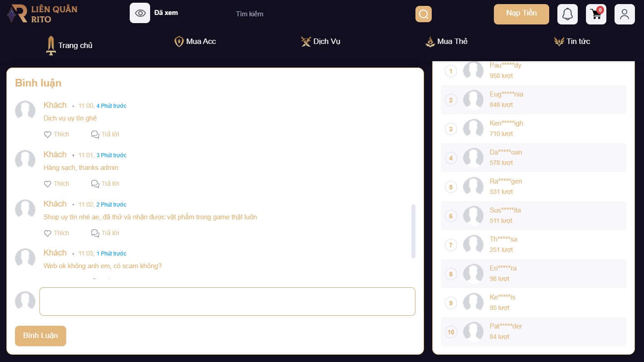This screenshot has height=362, width=644.
Task: Like the "Shop uy tín nhé ae" comment
Action: coord(56,233)
